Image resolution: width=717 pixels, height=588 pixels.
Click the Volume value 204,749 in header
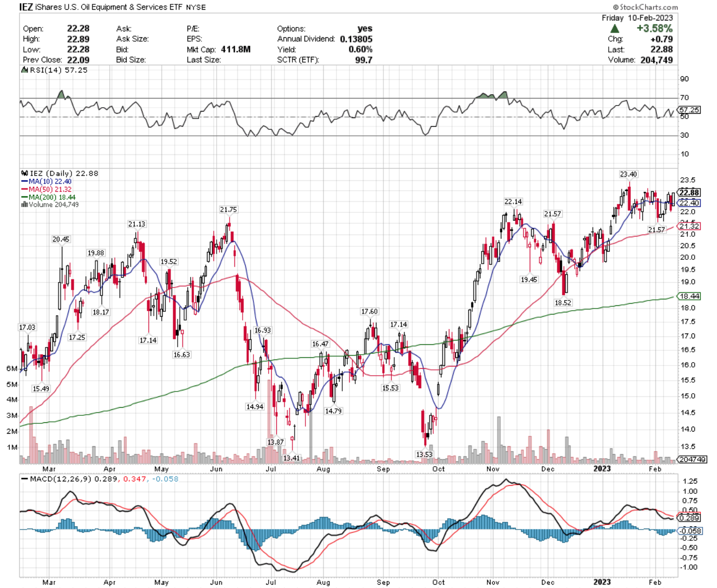click(x=656, y=60)
